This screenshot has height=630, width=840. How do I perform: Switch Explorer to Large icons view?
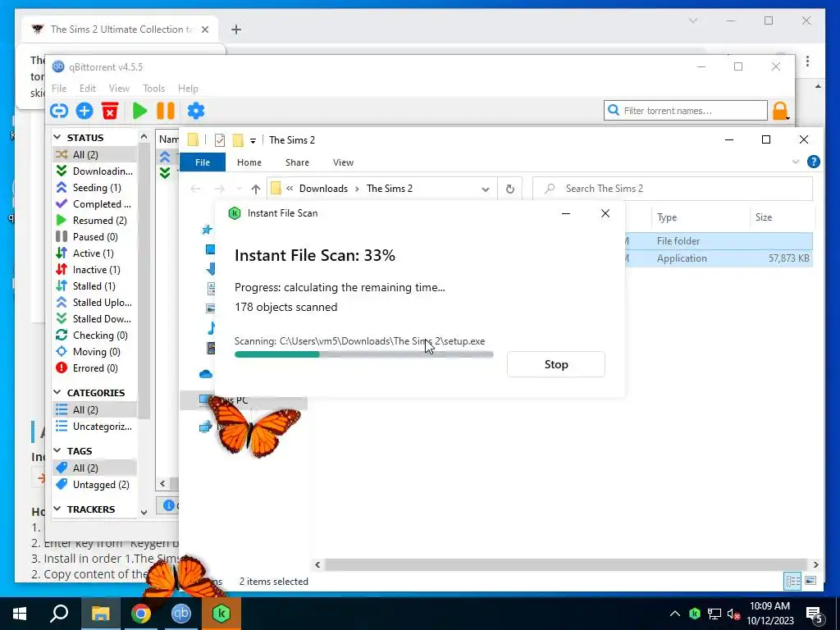[810, 581]
